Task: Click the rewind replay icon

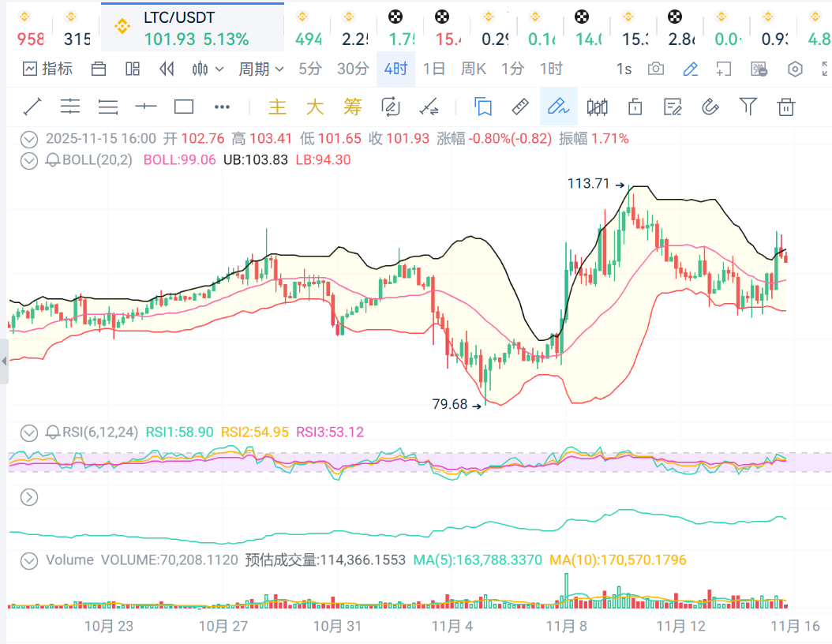Action: (x=167, y=69)
